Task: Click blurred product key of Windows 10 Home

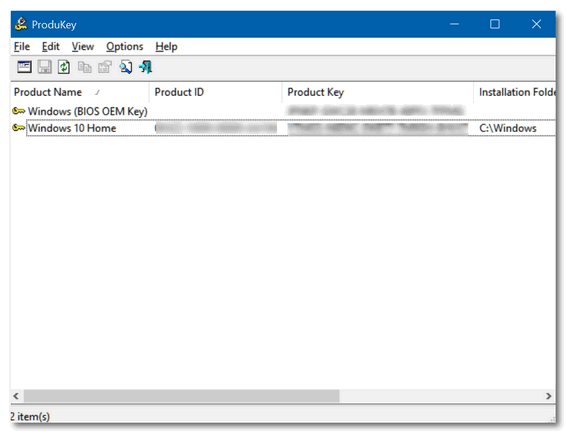Action: 378,128
